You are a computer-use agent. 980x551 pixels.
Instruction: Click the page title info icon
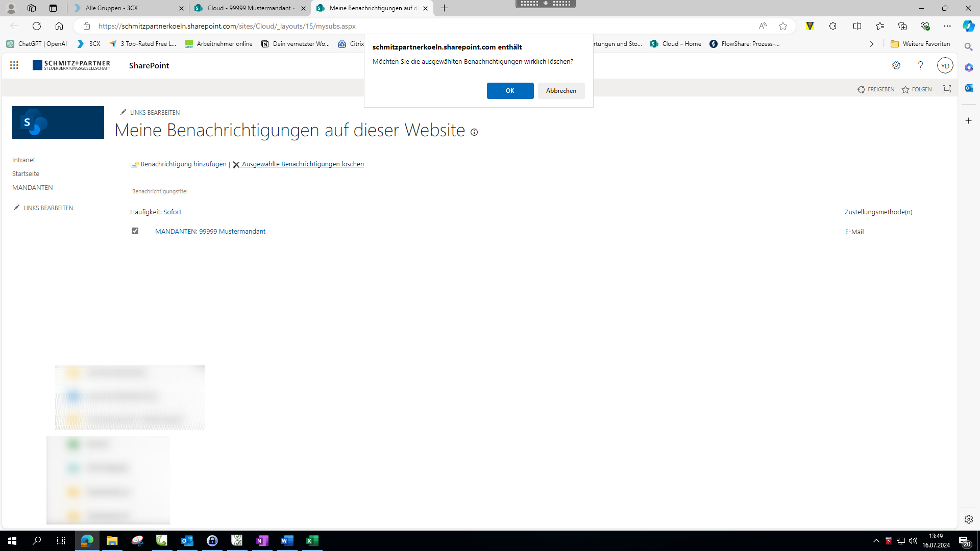tap(474, 133)
